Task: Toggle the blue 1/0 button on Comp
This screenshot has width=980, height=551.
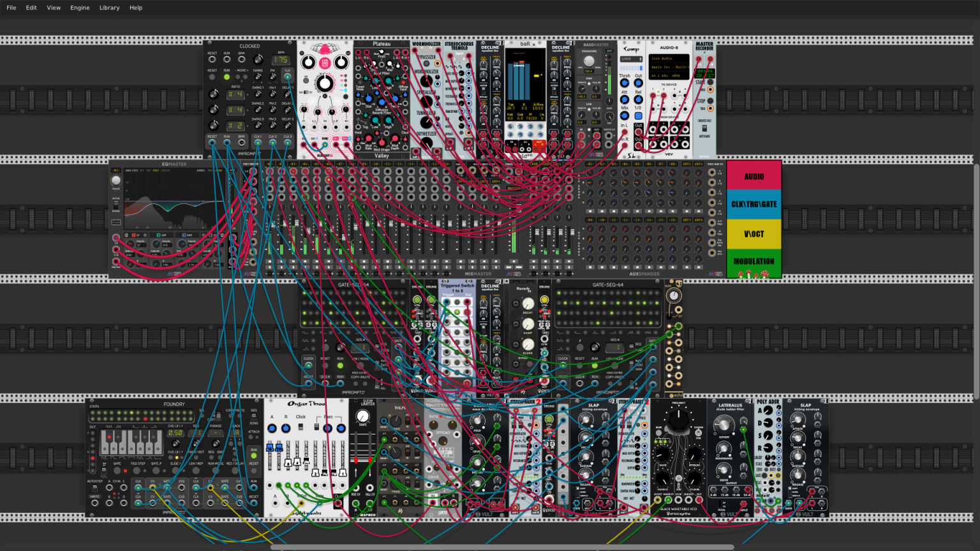Action: (638, 116)
